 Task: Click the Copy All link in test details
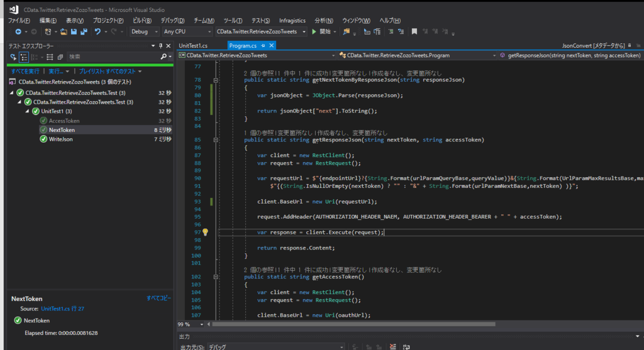[158, 298]
